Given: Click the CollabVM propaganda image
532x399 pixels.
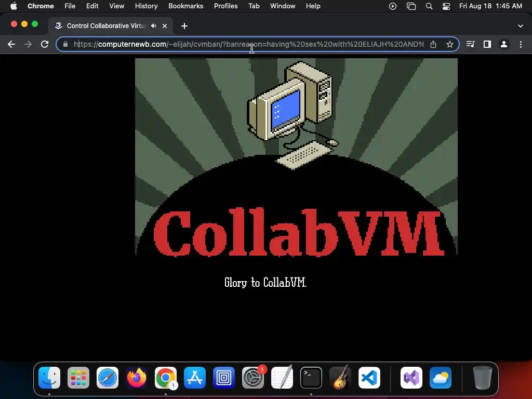Looking at the screenshot, I should [296, 156].
